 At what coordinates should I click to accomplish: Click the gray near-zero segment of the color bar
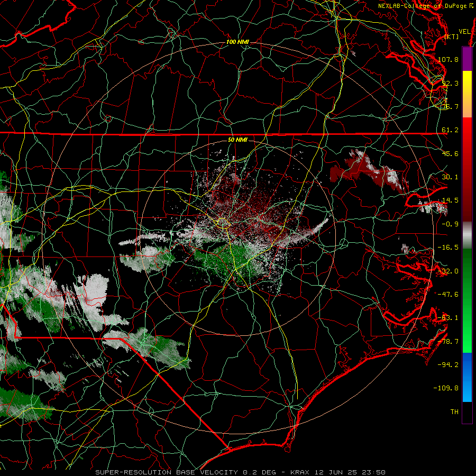click(x=467, y=235)
